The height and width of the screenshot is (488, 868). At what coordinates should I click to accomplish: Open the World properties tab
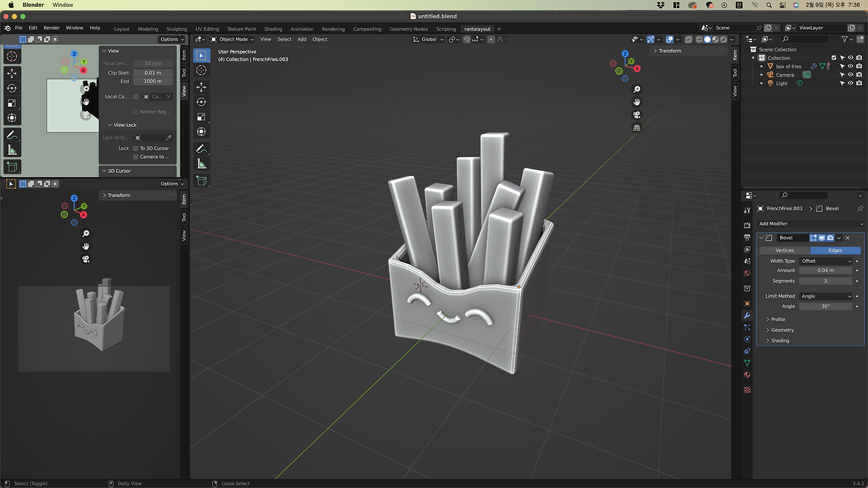point(747,273)
